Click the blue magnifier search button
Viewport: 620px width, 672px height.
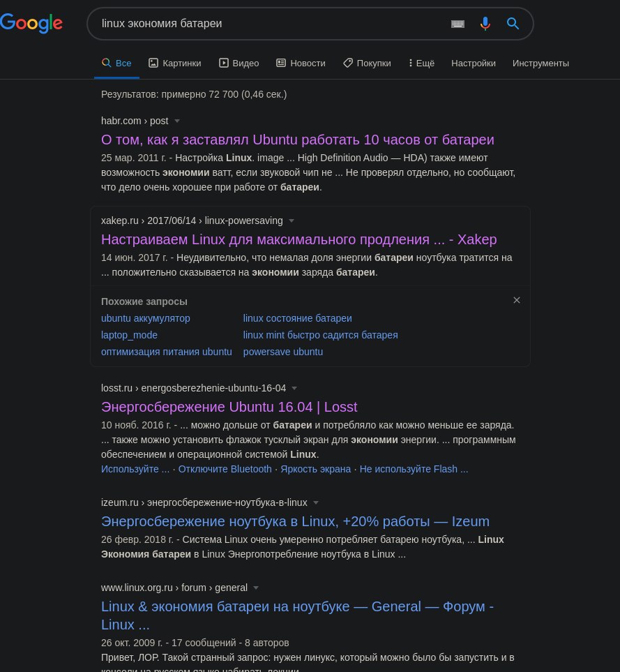(x=513, y=24)
